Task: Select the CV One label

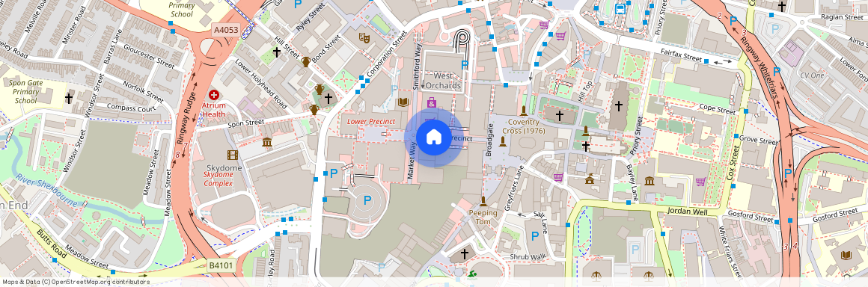Action: tap(812, 75)
